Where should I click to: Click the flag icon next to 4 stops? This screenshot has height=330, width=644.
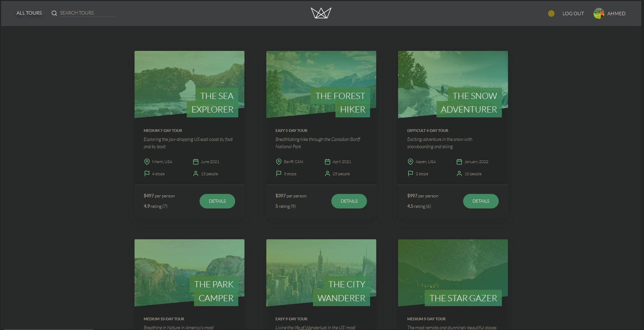pos(146,173)
